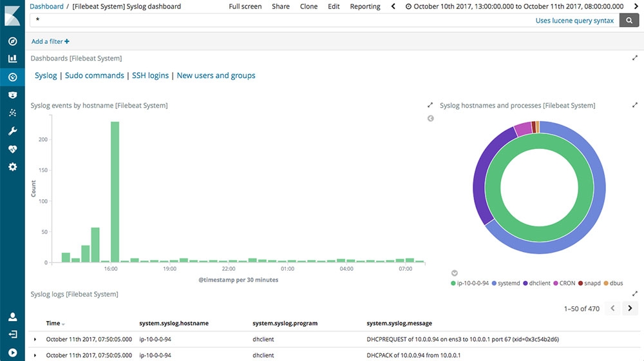Click the systemd legend color dot
Screen dimensions: 644x361
click(x=494, y=283)
